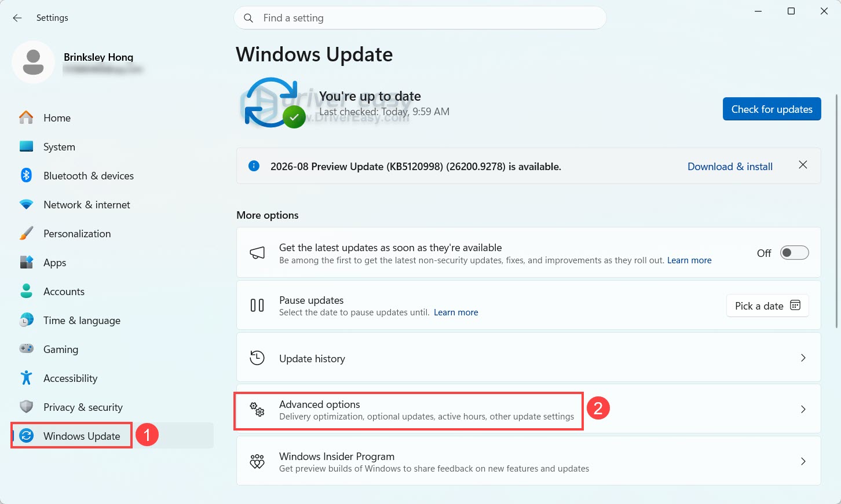Click the Windows Insider Program icon

coord(257,461)
